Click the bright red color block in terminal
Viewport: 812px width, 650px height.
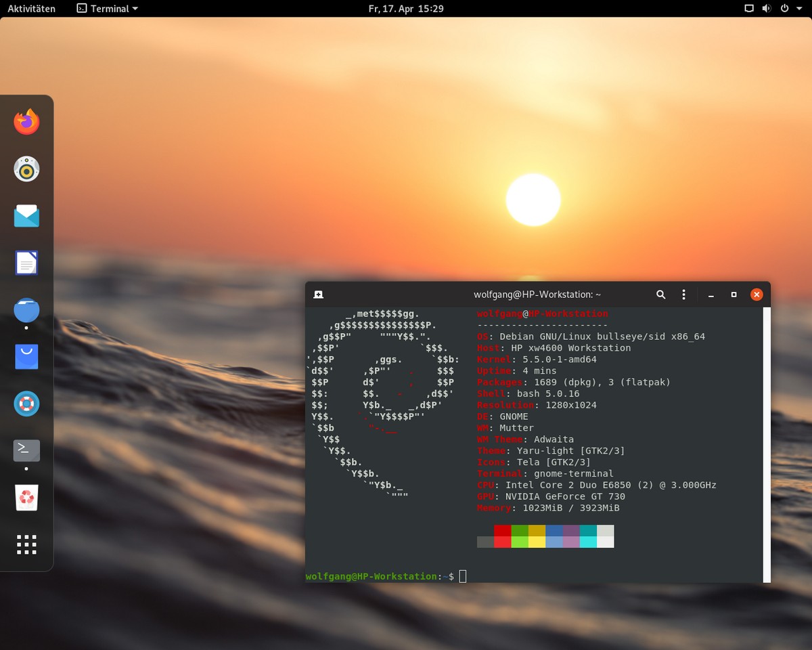click(x=502, y=542)
